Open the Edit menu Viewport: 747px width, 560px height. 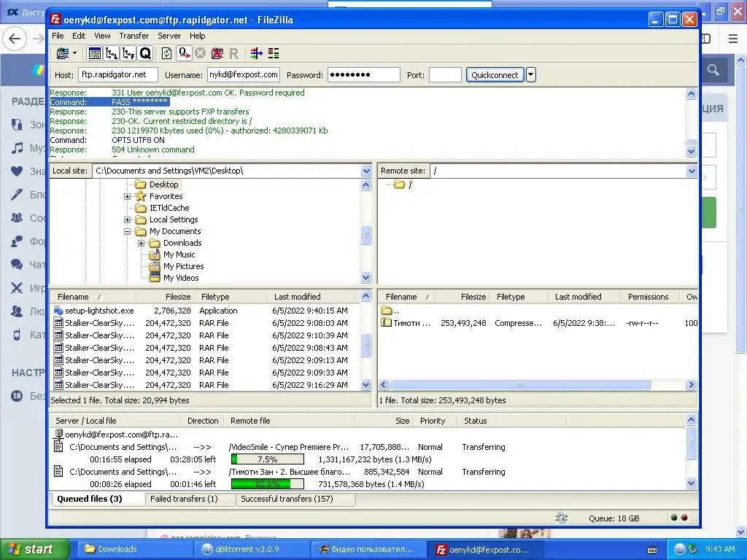click(79, 36)
